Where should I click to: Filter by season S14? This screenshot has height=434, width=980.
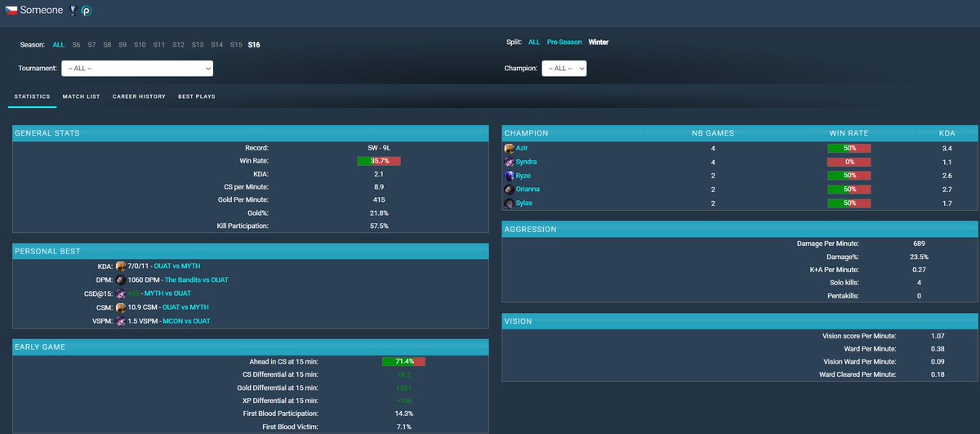[217, 45]
